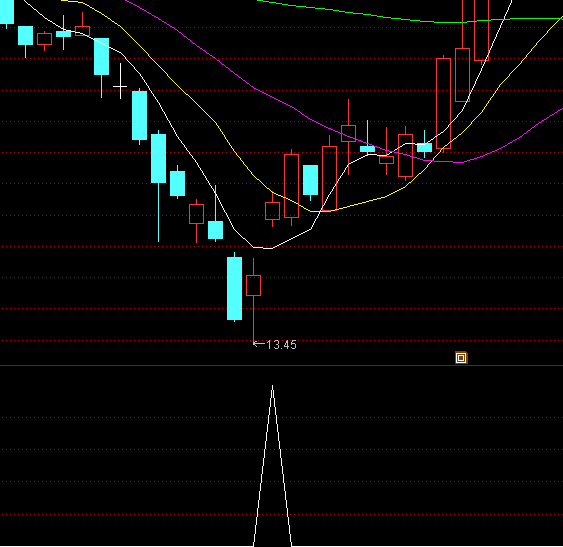Select the red hammer candle with 13.45 low
This screenshot has width=563, height=547.
click(x=253, y=301)
